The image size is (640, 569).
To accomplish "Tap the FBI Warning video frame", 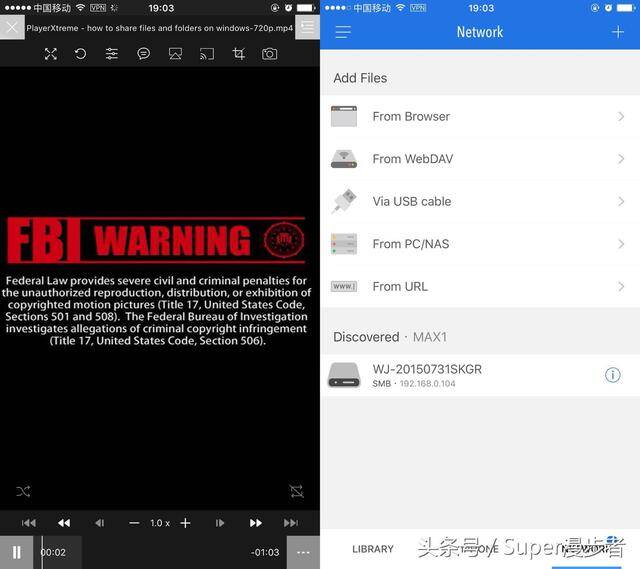I will tap(156, 282).
